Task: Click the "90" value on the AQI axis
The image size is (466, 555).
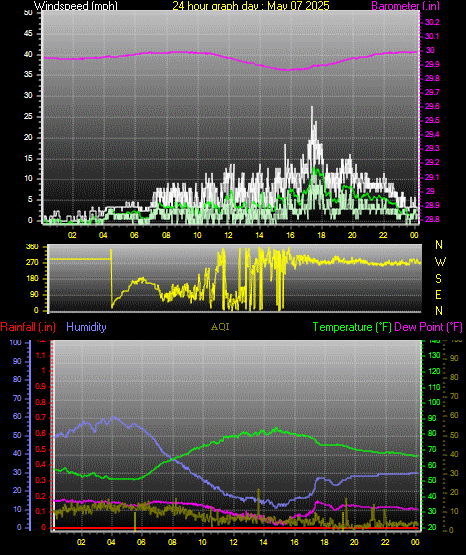Action: (x=454, y=358)
